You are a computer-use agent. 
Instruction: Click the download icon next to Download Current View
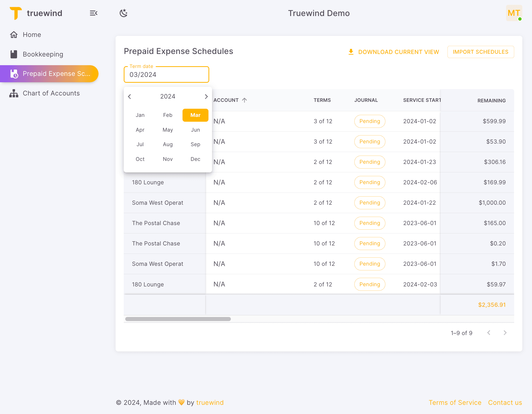[x=351, y=52]
